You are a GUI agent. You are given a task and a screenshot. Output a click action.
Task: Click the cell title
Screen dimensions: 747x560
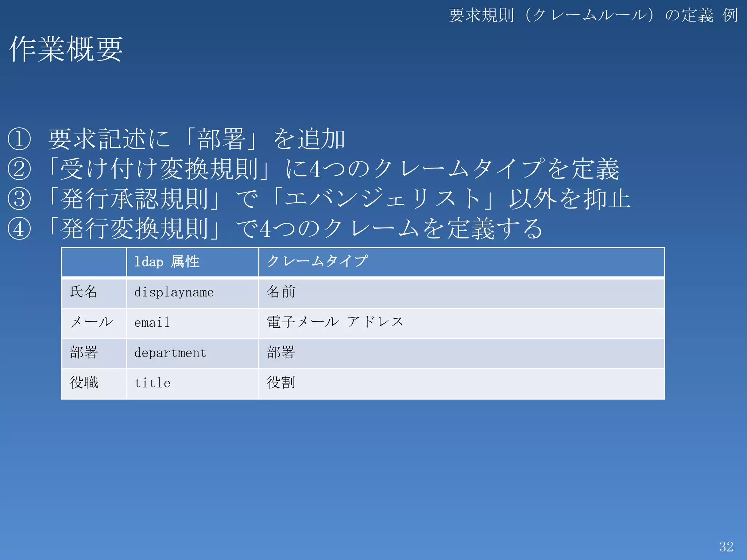[193, 384]
